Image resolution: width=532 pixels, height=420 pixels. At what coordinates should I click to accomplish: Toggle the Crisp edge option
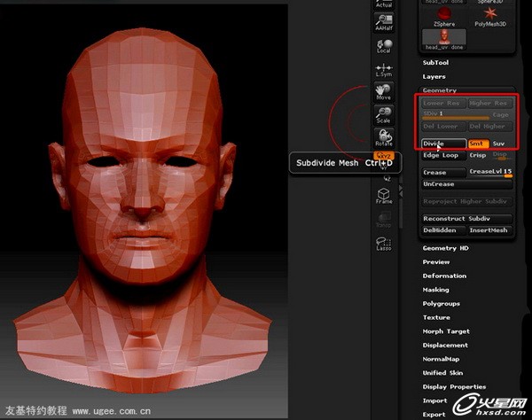click(478, 155)
